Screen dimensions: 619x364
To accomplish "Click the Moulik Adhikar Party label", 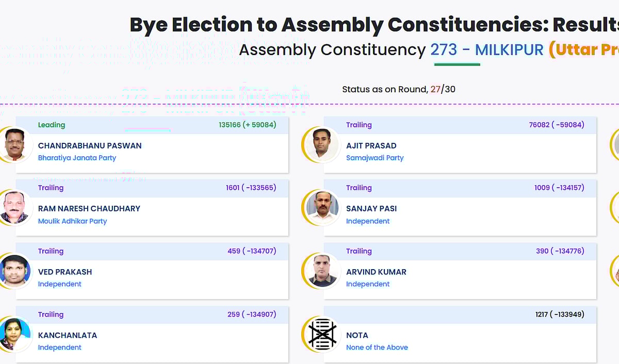I will point(72,221).
